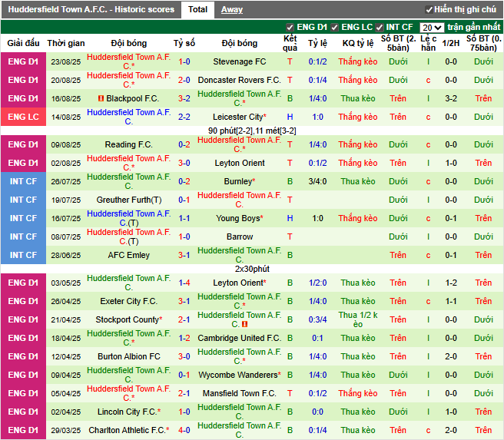Click the ENG LC league cell
504x440 pixels.
tap(24, 117)
